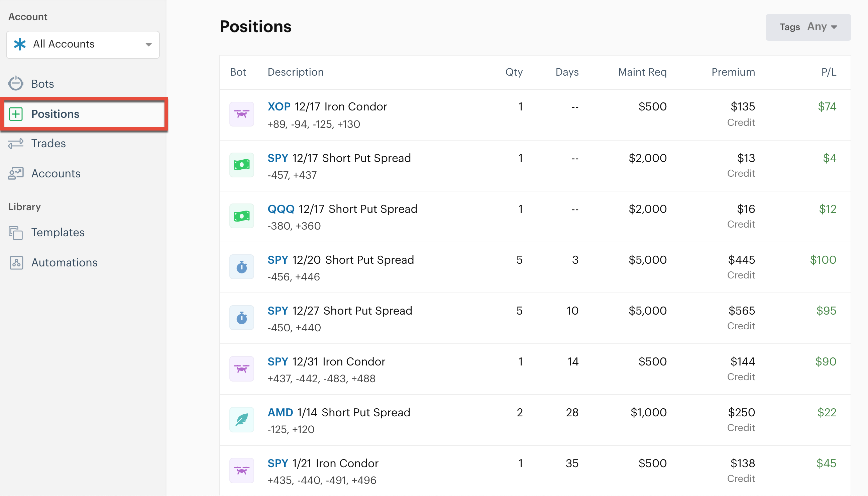The width and height of the screenshot is (868, 496).
Task: Click the AMD ticker link
Action: pyautogui.click(x=281, y=412)
